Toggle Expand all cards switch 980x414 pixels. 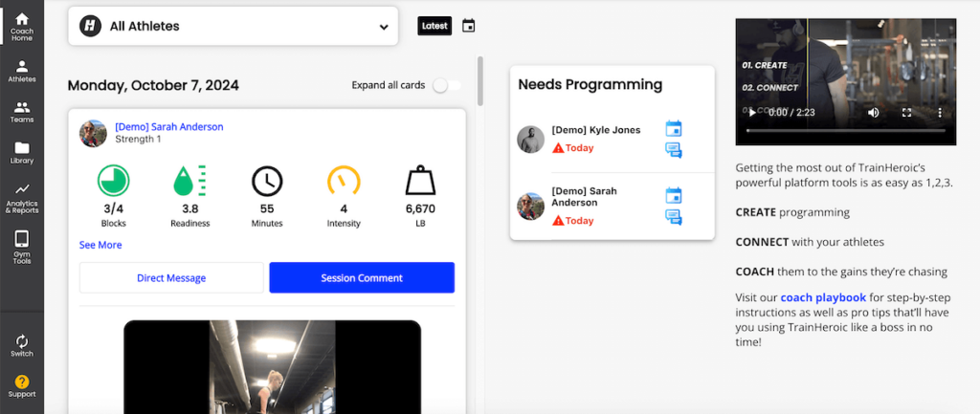pos(445,85)
